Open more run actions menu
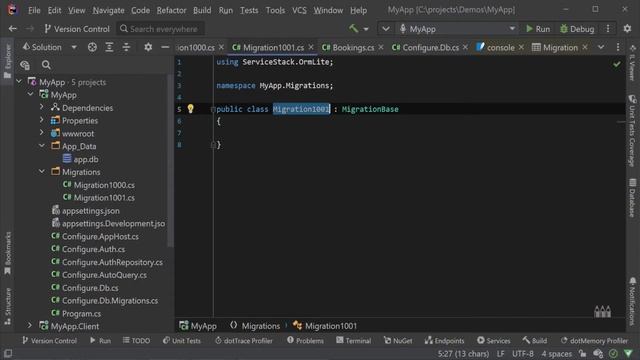 pyautogui.click(x=608, y=29)
